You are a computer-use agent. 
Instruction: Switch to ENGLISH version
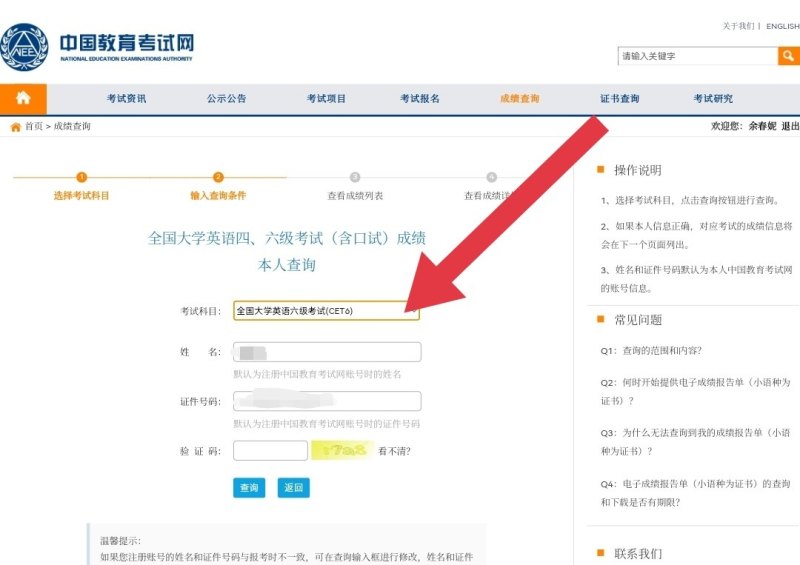pyautogui.click(x=783, y=26)
